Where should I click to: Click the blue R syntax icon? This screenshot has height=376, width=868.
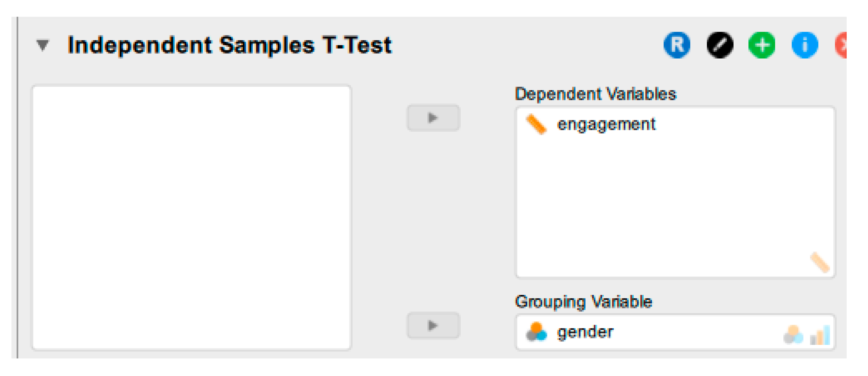pyautogui.click(x=677, y=45)
